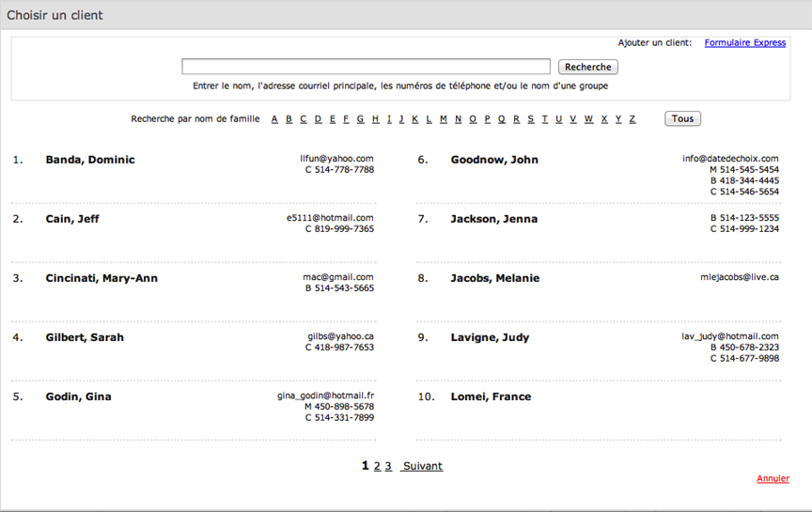812x512 pixels.
Task: Click the Suivant pagination link
Action: 422,466
